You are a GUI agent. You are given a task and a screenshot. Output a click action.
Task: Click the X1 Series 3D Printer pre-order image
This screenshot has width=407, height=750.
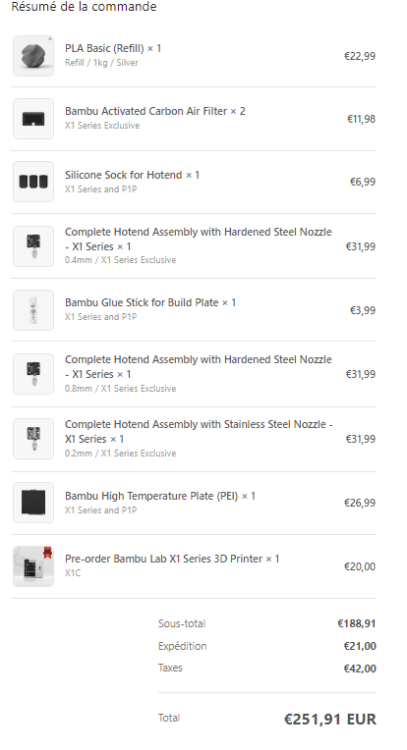coord(33,566)
